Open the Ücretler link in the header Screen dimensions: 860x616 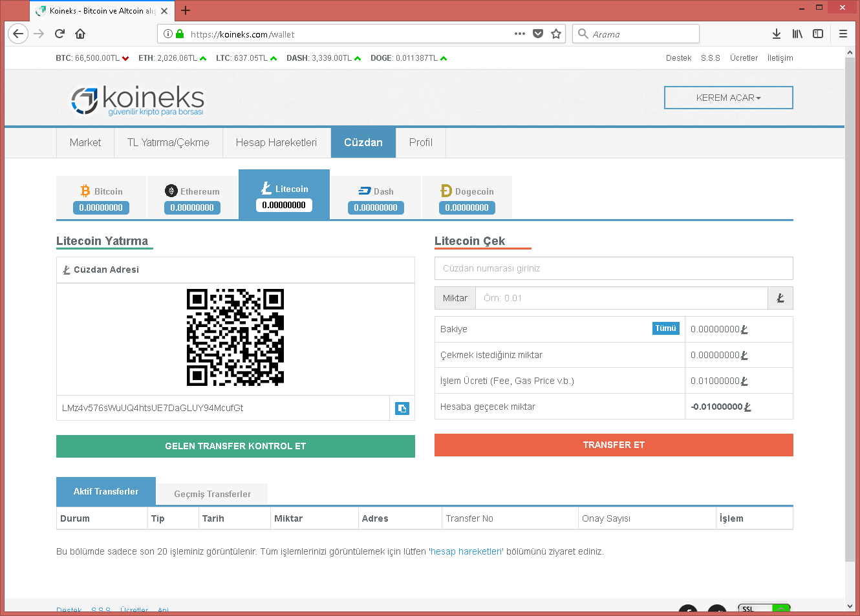pos(744,58)
